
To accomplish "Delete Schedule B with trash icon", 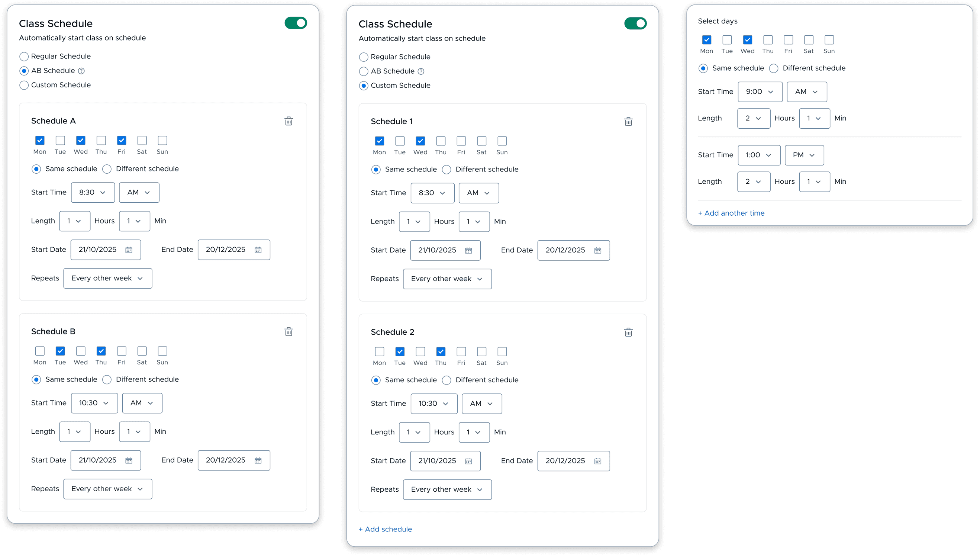I will (x=288, y=332).
